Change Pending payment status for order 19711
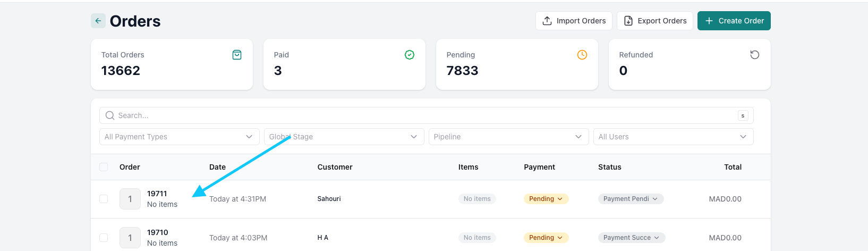868x251 pixels. pos(546,199)
